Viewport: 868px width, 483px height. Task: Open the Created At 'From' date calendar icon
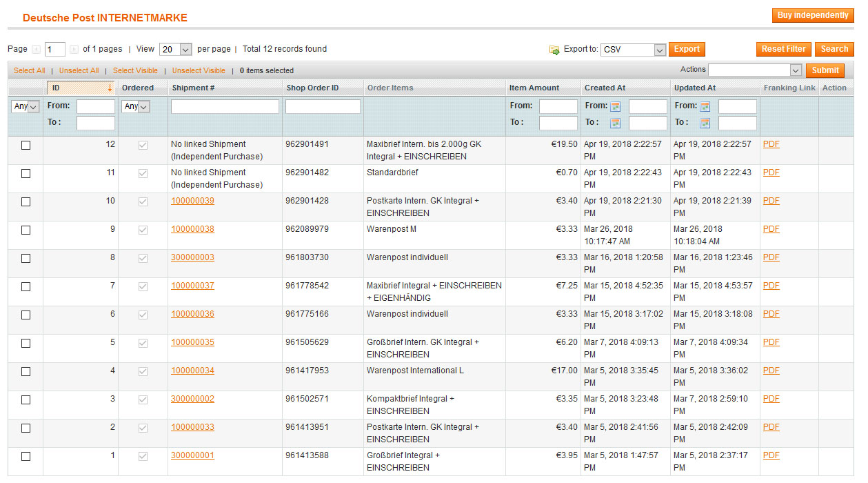[616, 107]
